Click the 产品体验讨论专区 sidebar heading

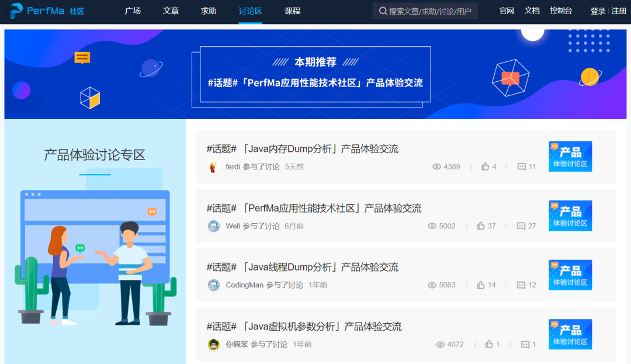[95, 155]
